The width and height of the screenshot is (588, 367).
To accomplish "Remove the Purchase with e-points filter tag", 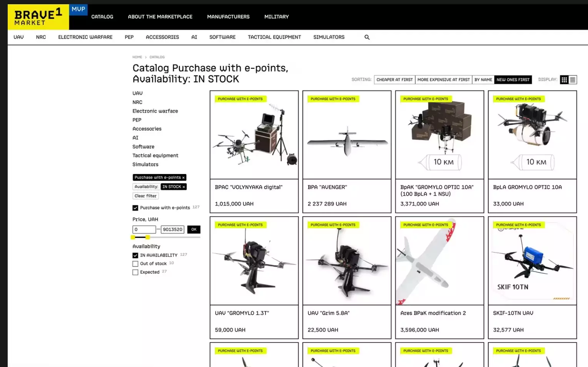I will tap(184, 178).
